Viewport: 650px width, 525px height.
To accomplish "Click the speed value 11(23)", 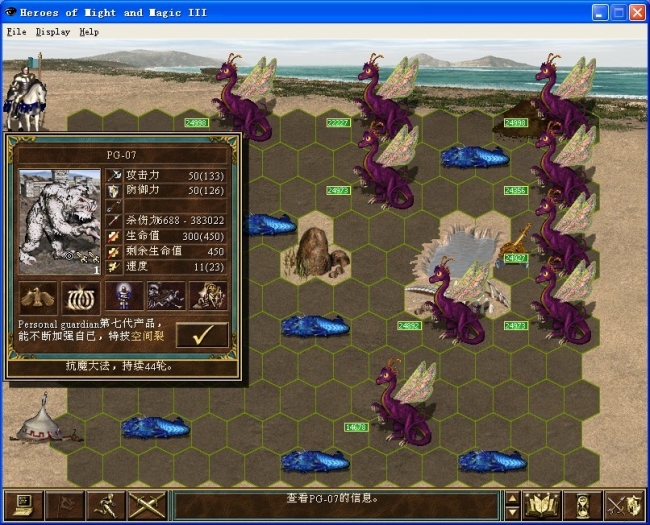I will coord(209,267).
